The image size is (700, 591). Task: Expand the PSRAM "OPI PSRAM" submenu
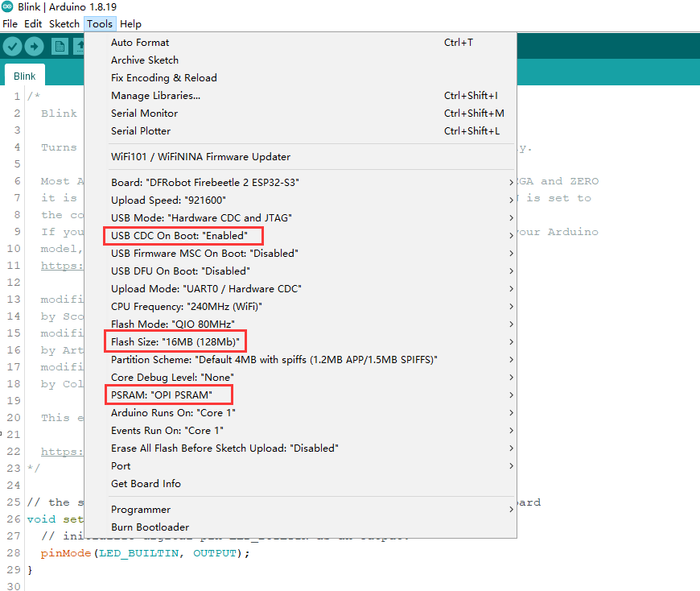coord(167,395)
